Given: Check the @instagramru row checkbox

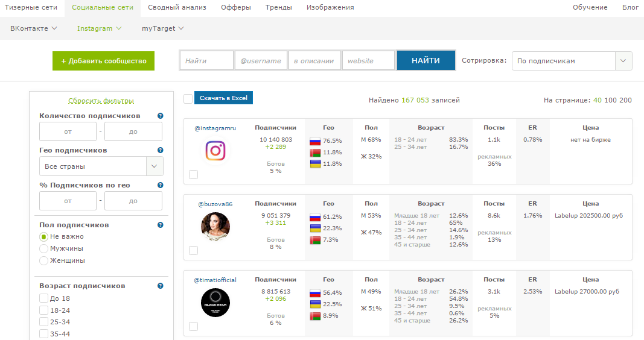Looking at the screenshot, I should pos(194,175).
